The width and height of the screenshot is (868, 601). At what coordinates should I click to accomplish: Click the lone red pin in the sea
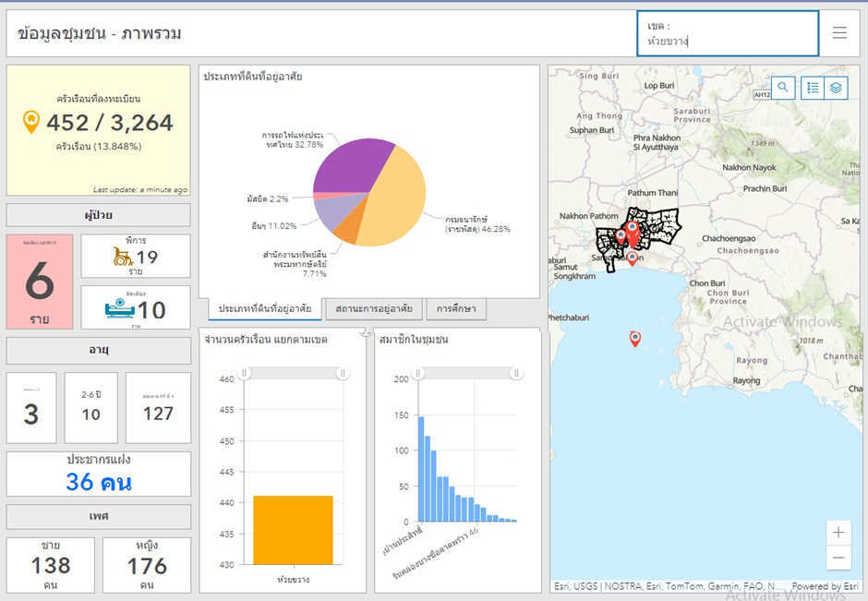tap(635, 339)
